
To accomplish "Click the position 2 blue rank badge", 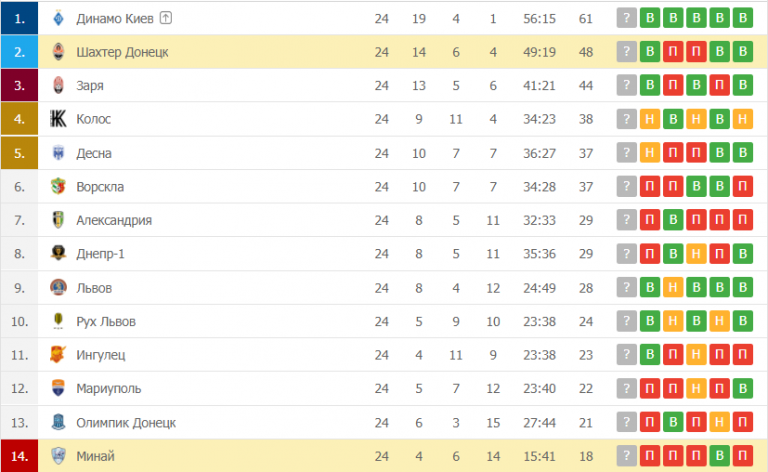I will point(20,52).
